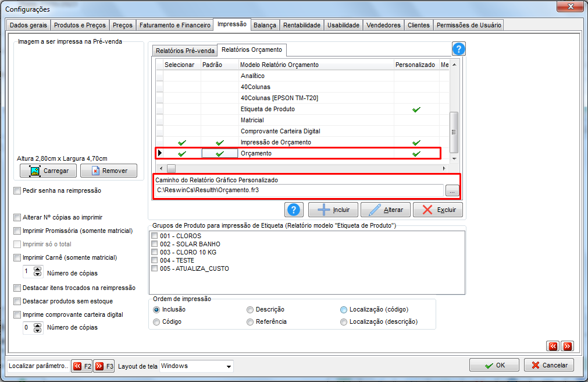The width and height of the screenshot is (588, 382).
Task: Click the red previous-page arrow above Cancelar
Action: (553, 346)
